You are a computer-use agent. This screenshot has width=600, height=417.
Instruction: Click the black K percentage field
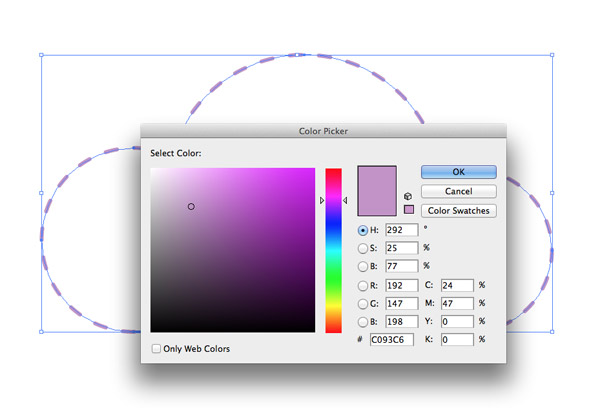tap(457, 340)
